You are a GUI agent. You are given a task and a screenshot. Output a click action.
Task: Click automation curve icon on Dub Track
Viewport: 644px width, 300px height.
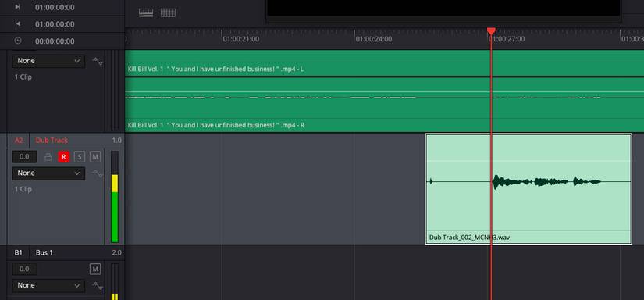[98, 173]
